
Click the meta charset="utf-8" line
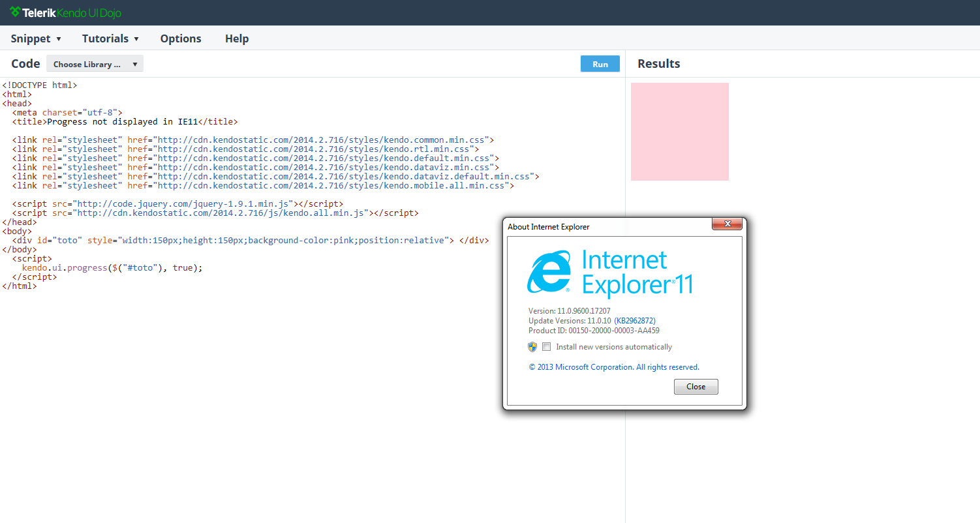(67, 113)
